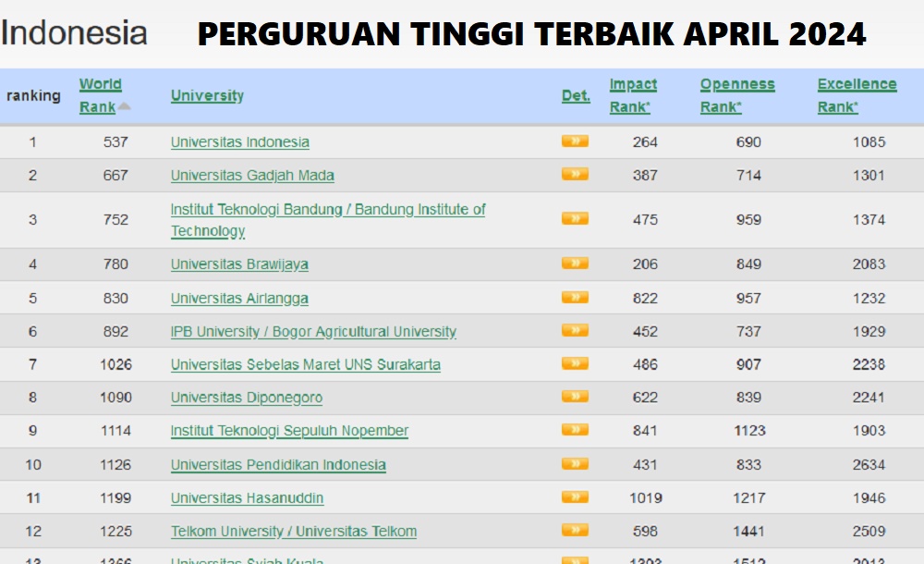Open details icon for Institut Teknologi Bandung
This screenshot has width=924, height=564.
click(575, 219)
